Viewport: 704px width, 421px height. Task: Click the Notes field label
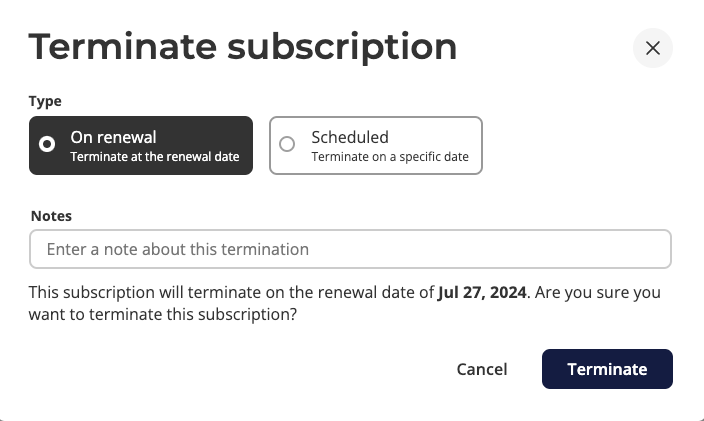point(51,215)
